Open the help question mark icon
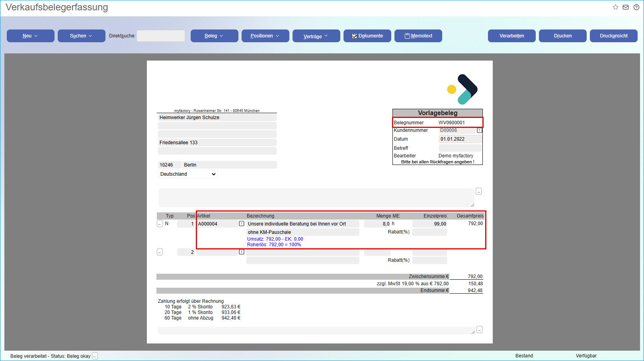This screenshot has width=644, height=361. [x=636, y=7]
